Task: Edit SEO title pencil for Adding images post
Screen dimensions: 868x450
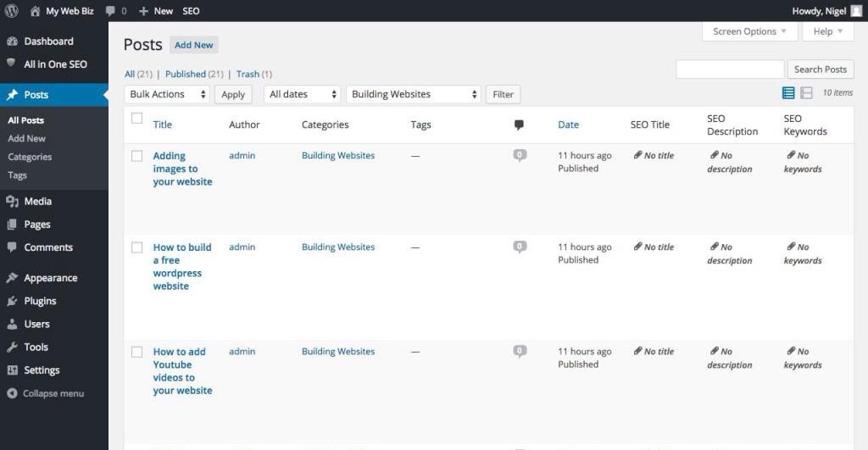Action: point(637,155)
